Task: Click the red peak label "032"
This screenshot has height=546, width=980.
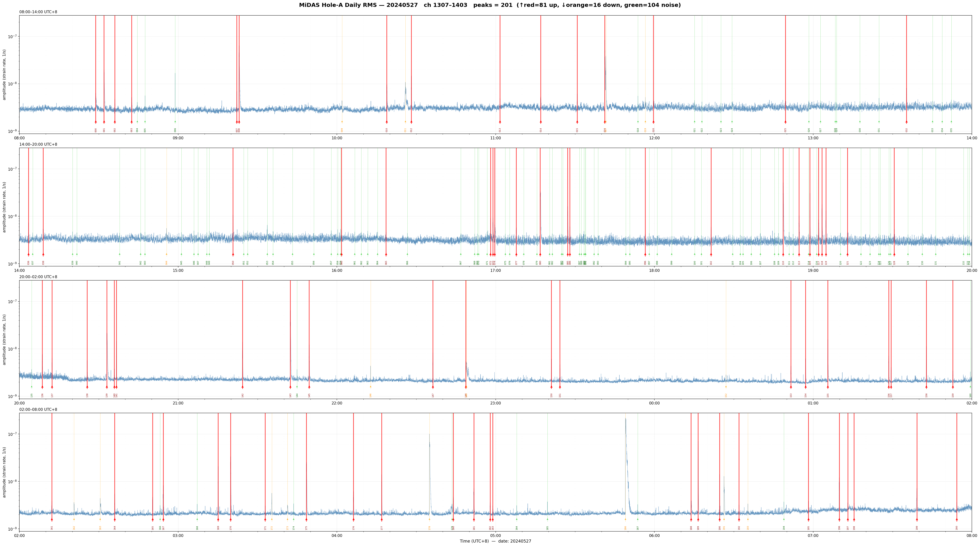Action: click(x=907, y=130)
